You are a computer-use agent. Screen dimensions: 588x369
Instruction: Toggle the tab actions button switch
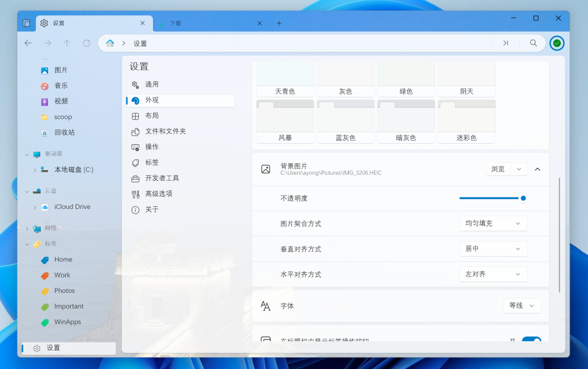click(x=531, y=340)
